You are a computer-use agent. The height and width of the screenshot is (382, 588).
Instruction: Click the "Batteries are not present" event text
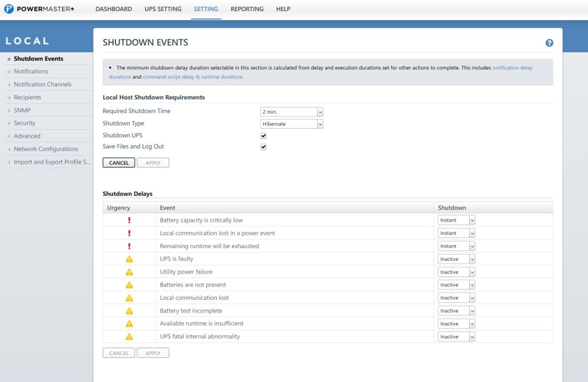[x=193, y=285]
